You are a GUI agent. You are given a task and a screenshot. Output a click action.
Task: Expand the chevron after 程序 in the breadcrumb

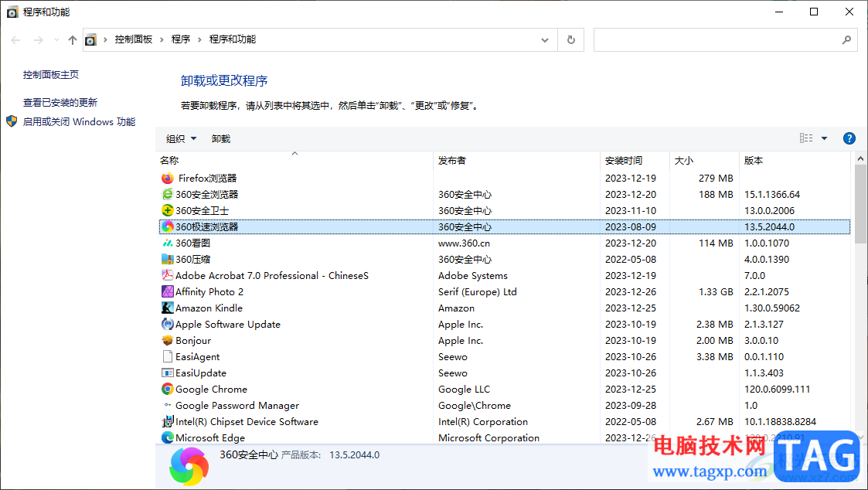tap(200, 40)
